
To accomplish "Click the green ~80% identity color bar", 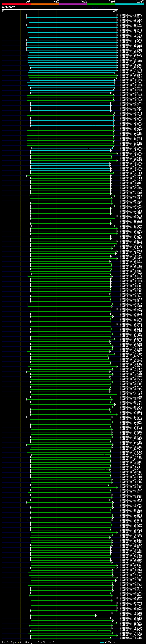I will click(101, 4).
